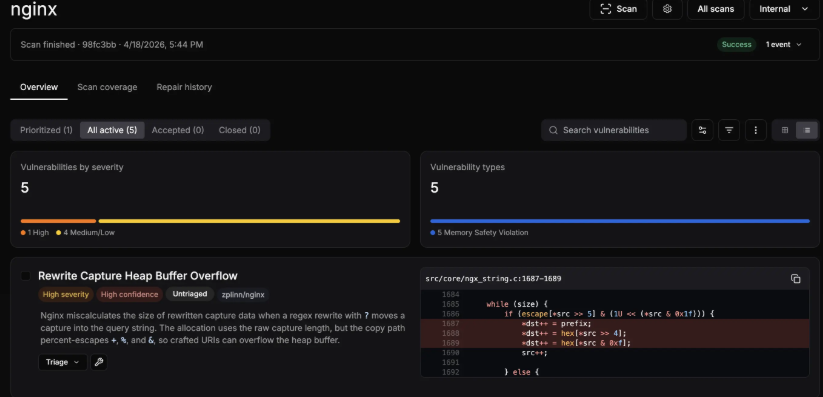823x397 pixels.
Task: Expand the Internal dropdown
Action: [784, 9]
